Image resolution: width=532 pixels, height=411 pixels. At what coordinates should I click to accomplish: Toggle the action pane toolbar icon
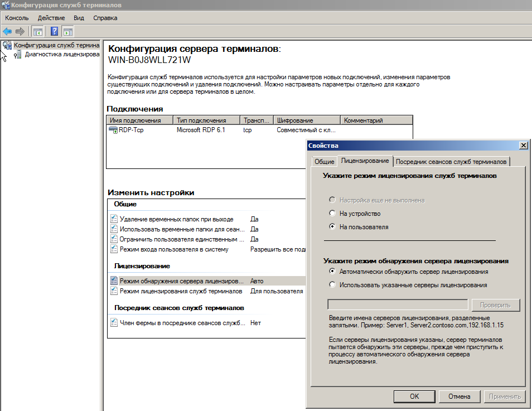coord(68,31)
